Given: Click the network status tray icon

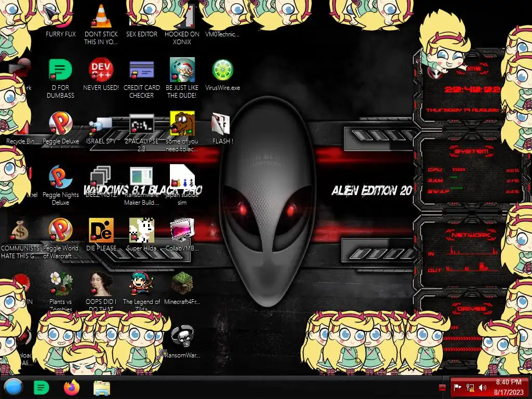Looking at the screenshot, I should (x=470, y=388).
